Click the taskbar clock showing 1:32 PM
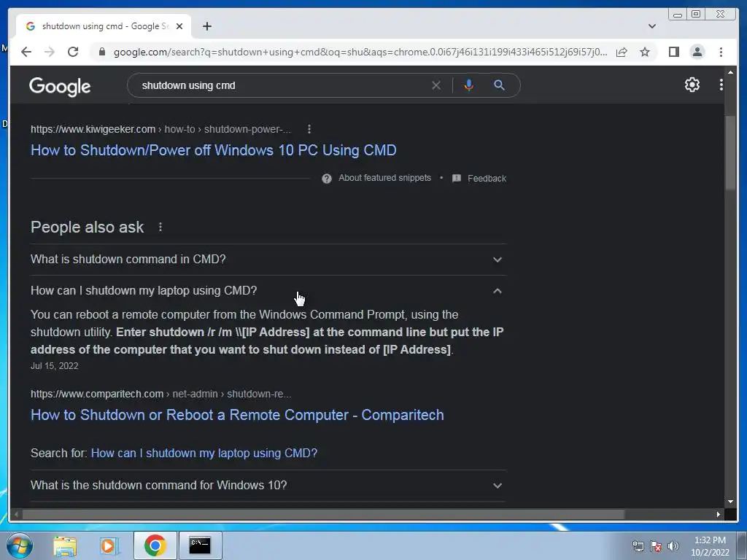 point(710,546)
